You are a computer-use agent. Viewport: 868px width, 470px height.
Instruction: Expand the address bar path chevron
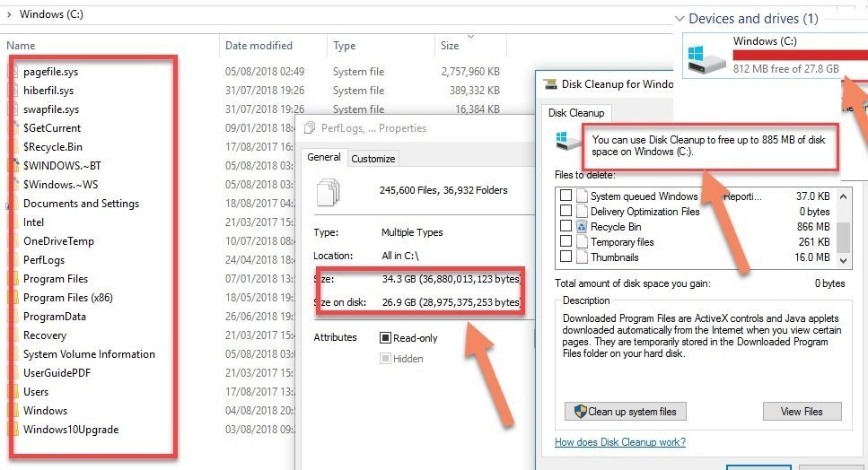coord(9,13)
